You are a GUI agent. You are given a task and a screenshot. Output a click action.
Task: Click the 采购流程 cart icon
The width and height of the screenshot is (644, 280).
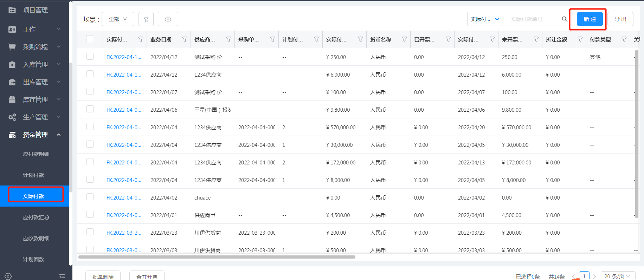pos(12,47)
